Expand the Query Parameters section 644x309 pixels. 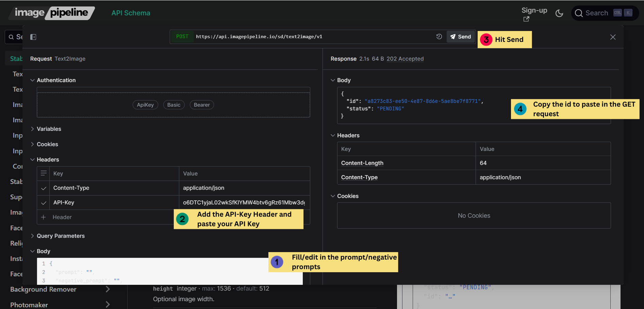[x=57, y=236]
